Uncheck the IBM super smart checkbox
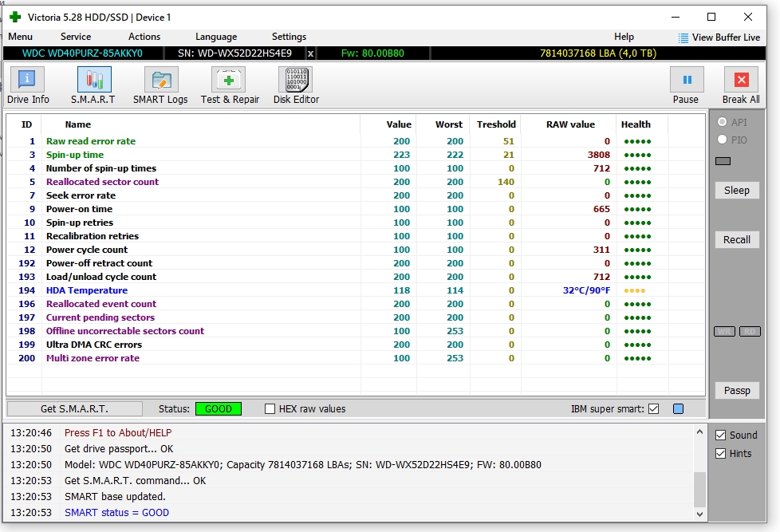The width and height of the screenshot is (780, 532). click(x=654, y=409)
